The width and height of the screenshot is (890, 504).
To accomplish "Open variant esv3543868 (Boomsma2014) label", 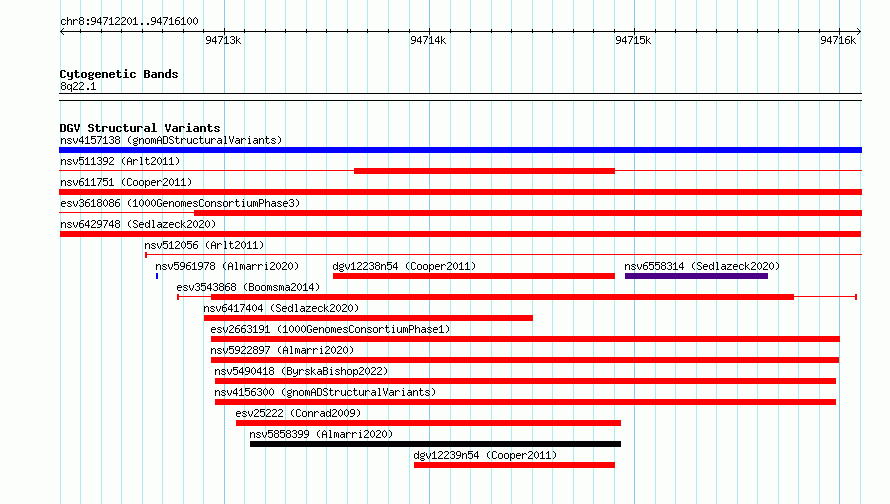I will [248, 287].
